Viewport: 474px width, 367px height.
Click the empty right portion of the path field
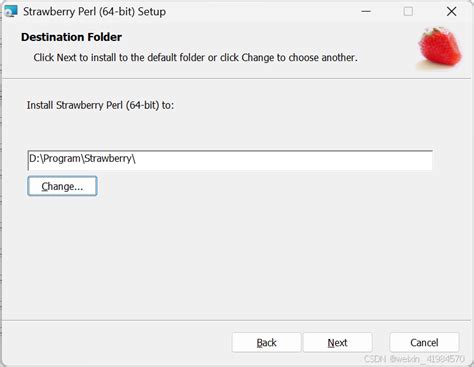coord(283,160)
